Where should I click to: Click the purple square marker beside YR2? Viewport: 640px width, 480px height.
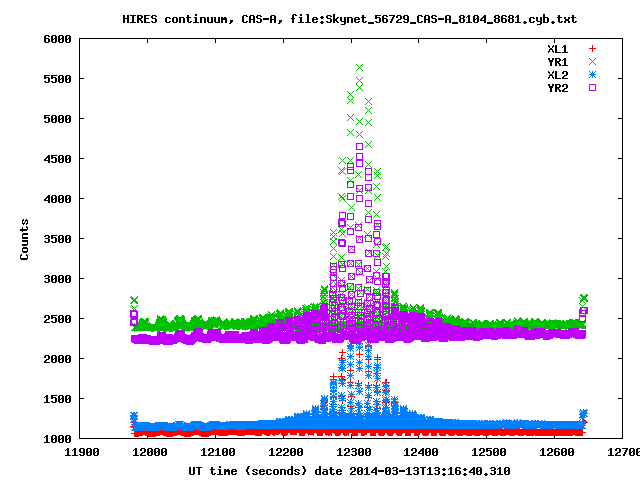(x=592, y=87)
